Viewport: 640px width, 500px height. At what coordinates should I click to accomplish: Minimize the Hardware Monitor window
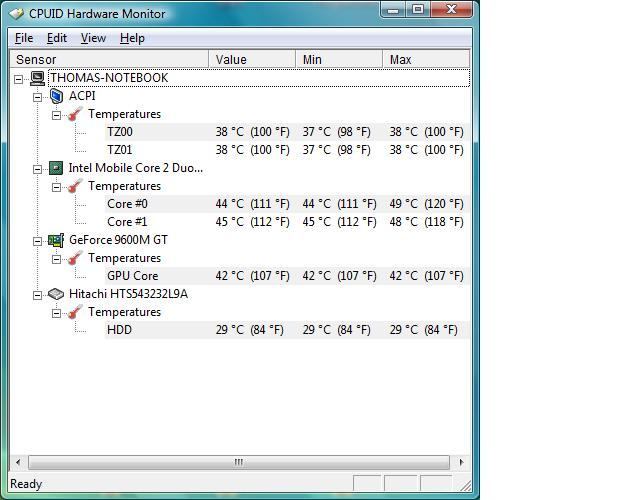[x=393, y=10]
